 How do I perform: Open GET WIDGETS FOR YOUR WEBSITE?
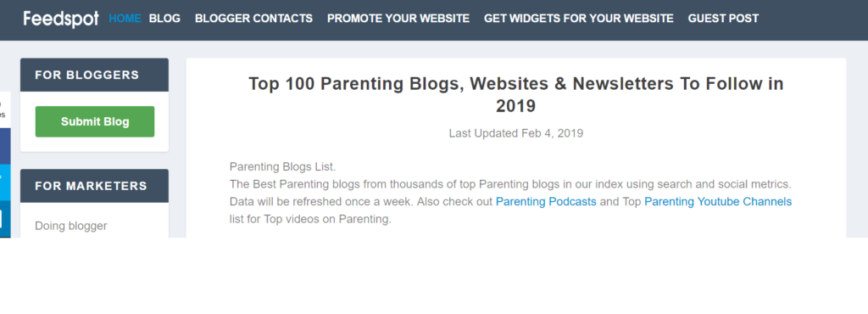coord(578,19)
